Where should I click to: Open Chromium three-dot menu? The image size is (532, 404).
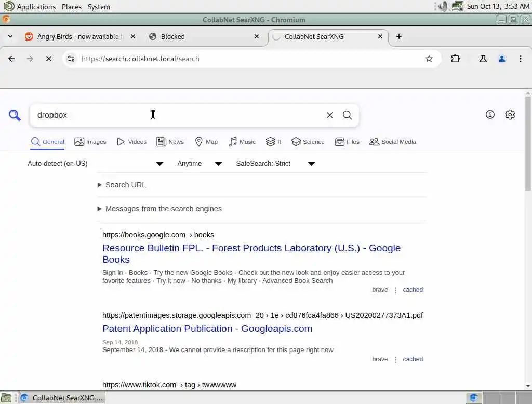(520, 59)
